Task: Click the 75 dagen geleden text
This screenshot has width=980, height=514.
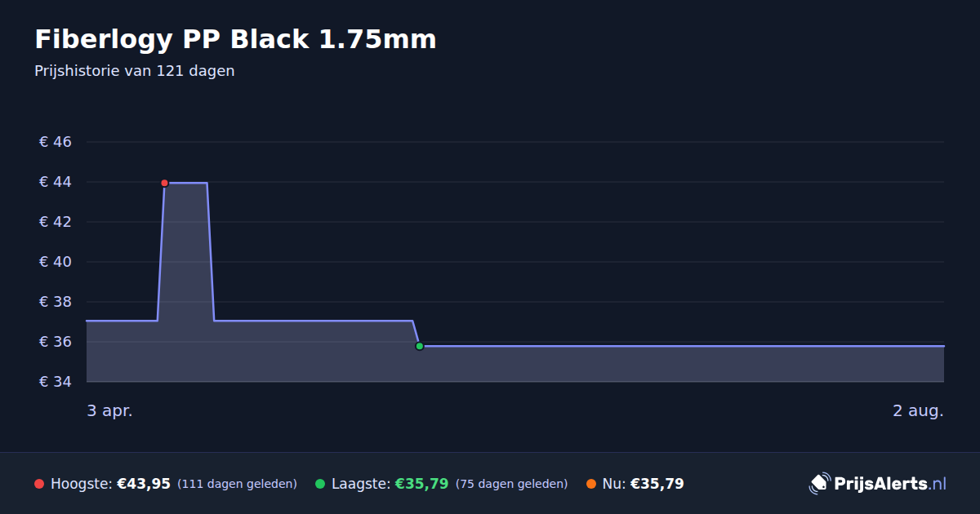Action: click(511, 484)
